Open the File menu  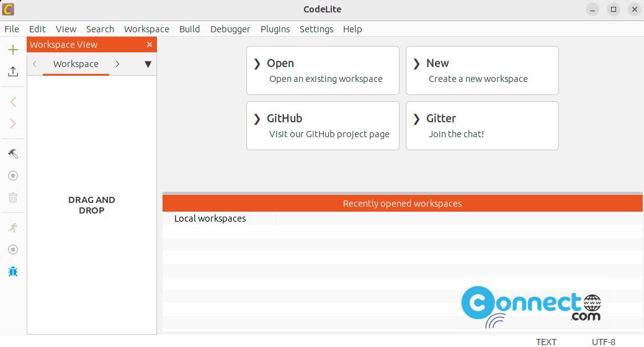click(x=12, y=29)
